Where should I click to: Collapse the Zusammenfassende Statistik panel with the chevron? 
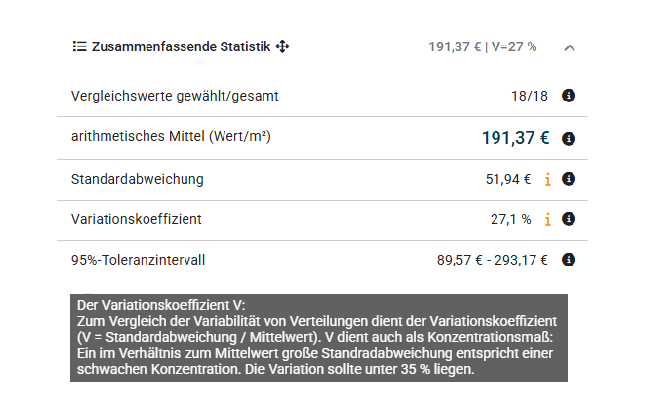(x=569, y=48)
